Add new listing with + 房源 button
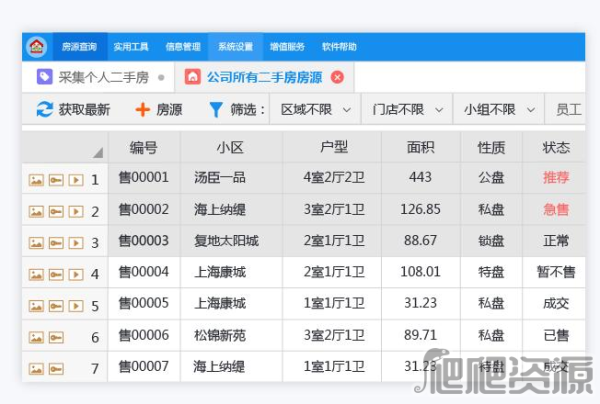600x404 pixels. (x=159, y=110)
